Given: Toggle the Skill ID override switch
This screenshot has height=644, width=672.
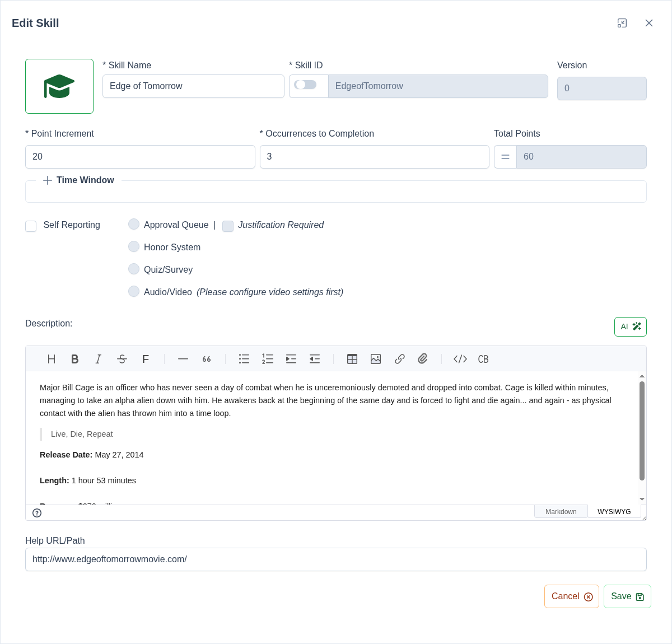Looking at the screenshot, I should point(306,85).
